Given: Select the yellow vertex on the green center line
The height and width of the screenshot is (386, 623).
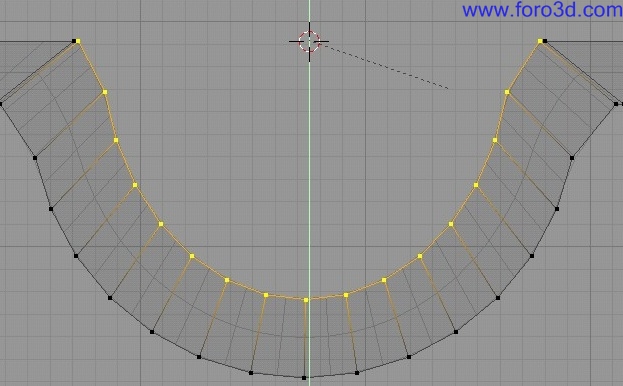Looking at the screenshot, I should pos(306,300).
